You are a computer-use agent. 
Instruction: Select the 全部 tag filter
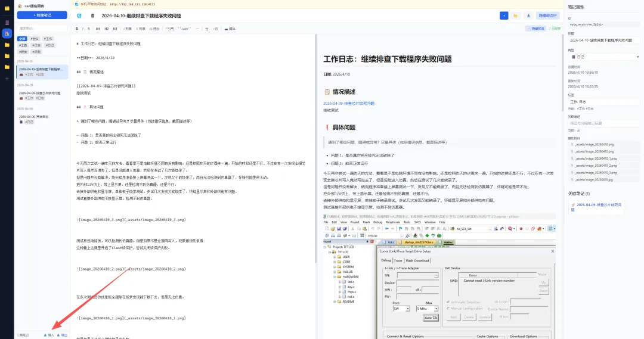(22, 39)
